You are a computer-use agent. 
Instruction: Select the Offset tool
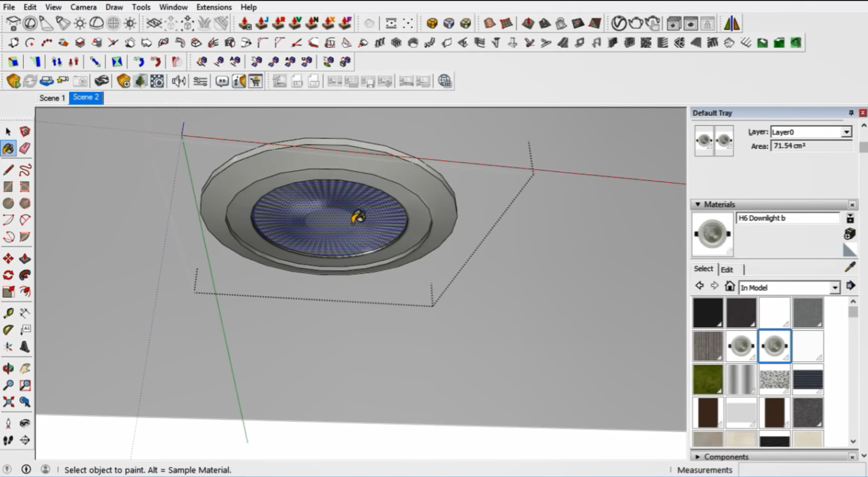point(25,292)
